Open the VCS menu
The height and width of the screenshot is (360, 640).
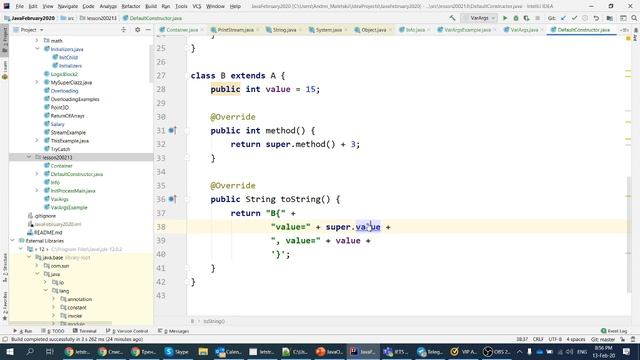[x=197, y=6]
